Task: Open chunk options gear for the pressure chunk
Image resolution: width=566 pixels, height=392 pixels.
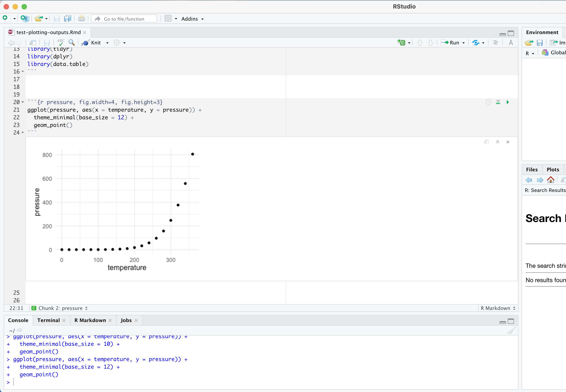Action: [x=489, y=102]
